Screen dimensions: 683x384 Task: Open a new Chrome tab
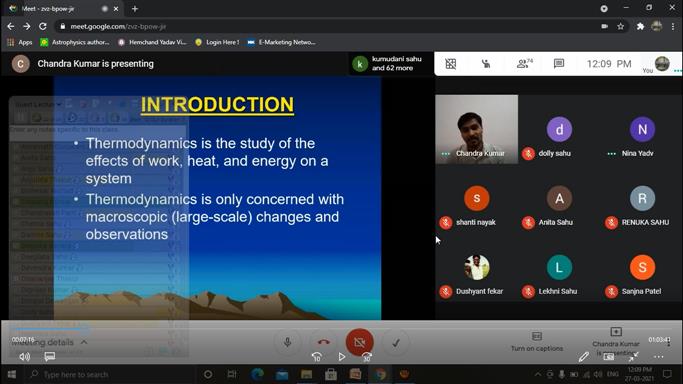pos(135,9)
